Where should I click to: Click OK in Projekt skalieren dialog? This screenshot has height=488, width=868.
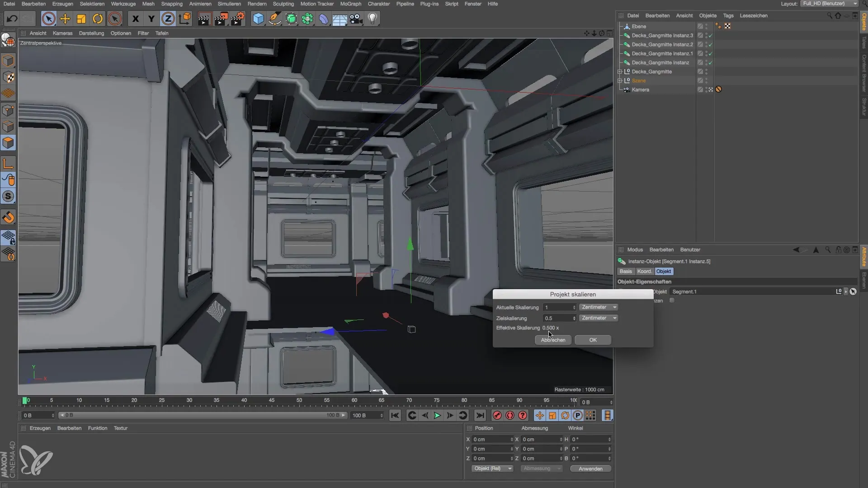click(x=593, y=340)
